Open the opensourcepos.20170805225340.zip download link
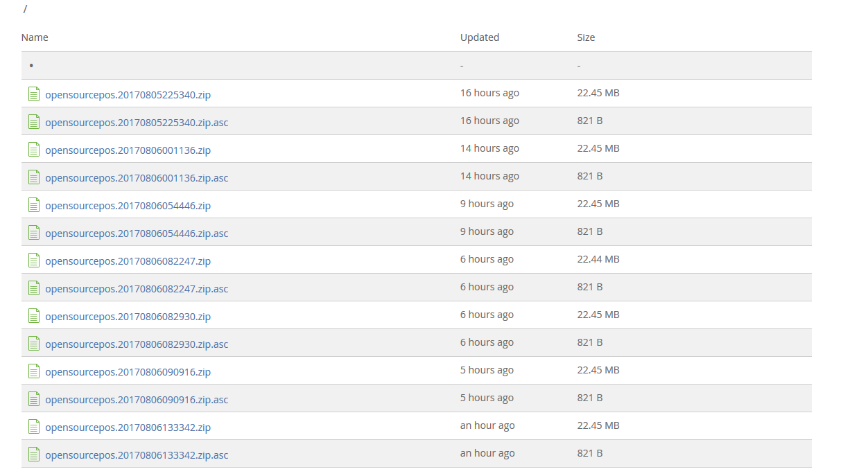868x476 pixels. pos(128,94)
